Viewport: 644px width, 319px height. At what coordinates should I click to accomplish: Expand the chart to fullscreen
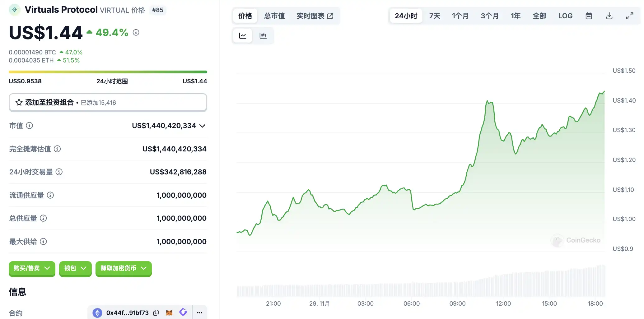coord(629,16)
